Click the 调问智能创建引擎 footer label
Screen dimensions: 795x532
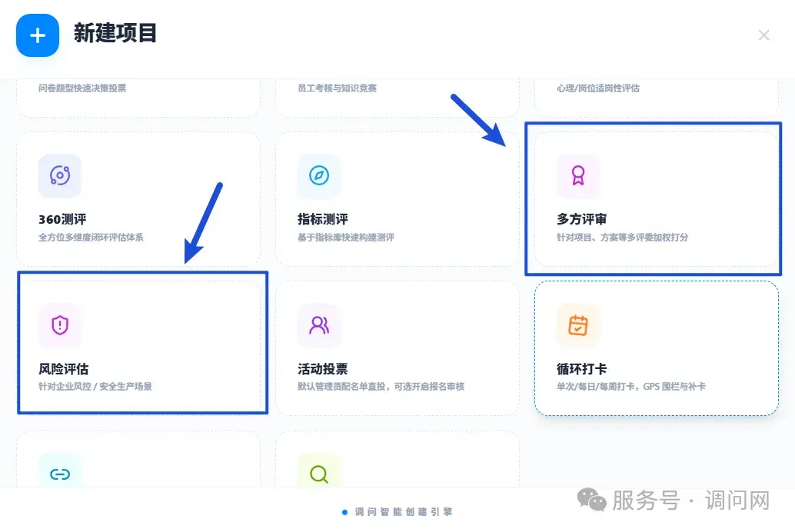click(403, 512)
